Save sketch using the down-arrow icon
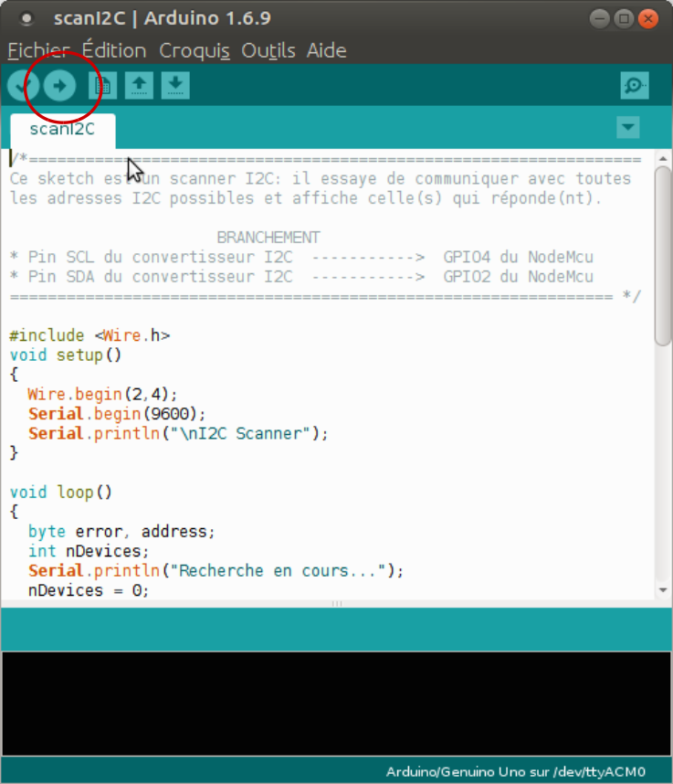The width and height of the screenshot is (673, 784). click(175, 86)
